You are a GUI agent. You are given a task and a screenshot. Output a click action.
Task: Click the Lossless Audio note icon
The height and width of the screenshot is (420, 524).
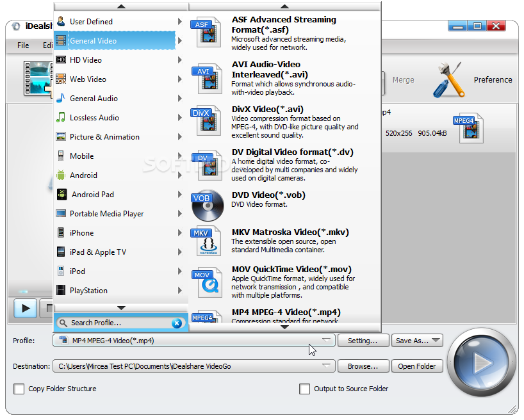(x=61, y=118)
